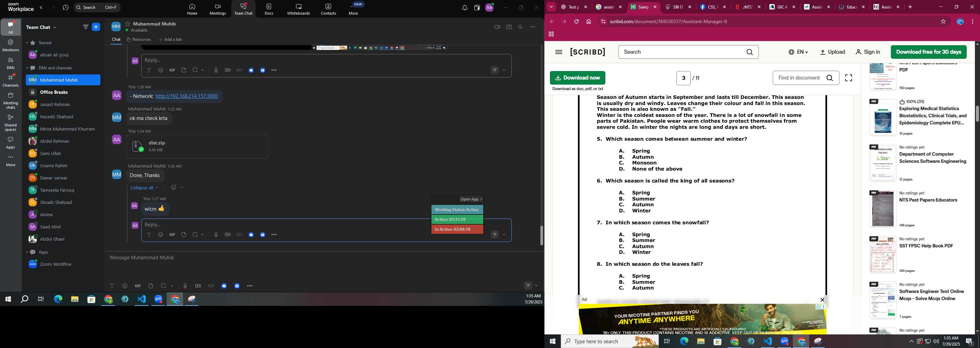Open Docs in Zoom top navigation

pyautogui.click(x=269, y=10)
